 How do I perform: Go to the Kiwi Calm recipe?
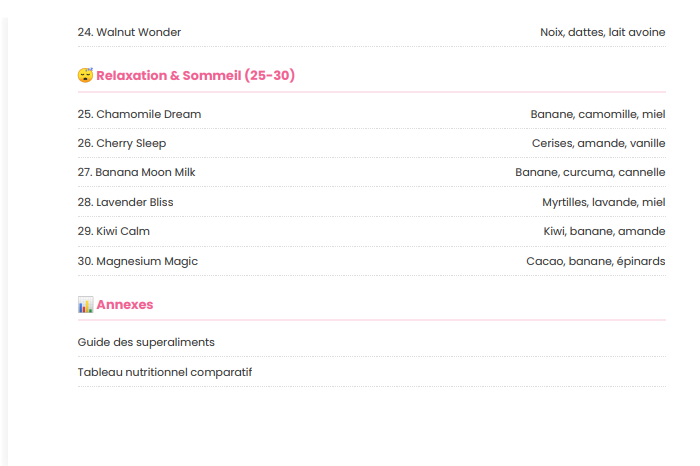coord(114,231)
